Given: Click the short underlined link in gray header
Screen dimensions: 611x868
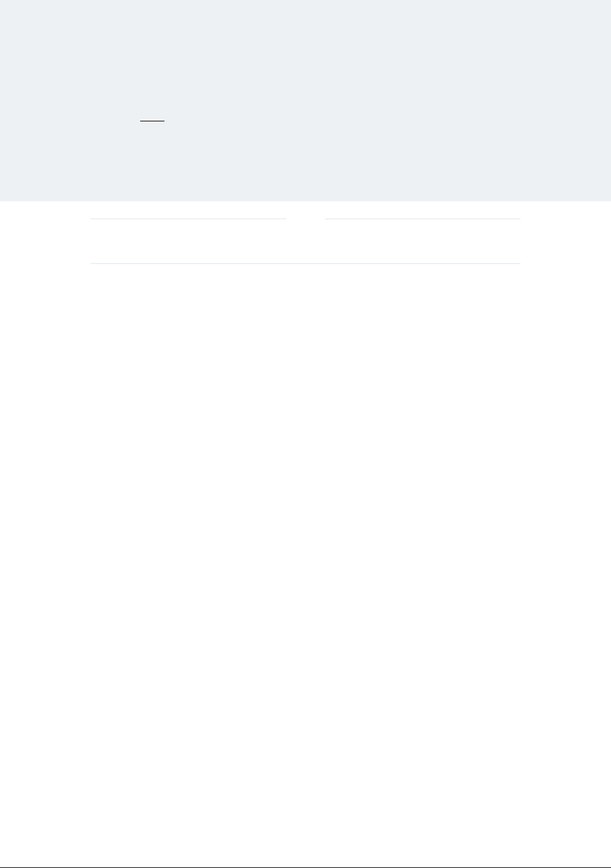Looking at the screenshot, I should [x=152, y=120].
